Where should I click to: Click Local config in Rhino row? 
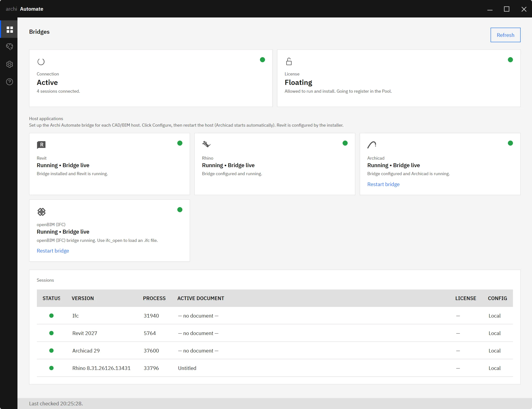[494, 368]
